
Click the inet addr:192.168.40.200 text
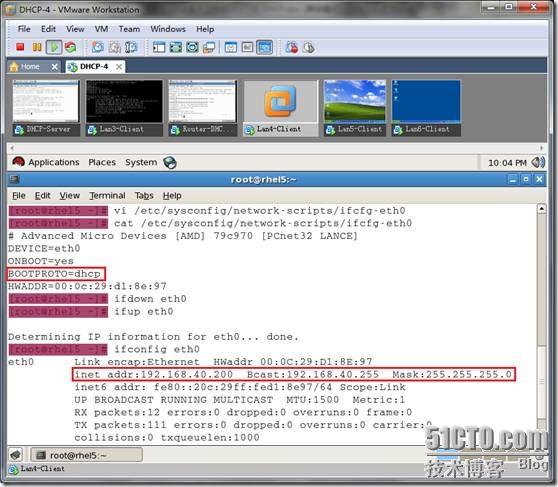[154, 375]
